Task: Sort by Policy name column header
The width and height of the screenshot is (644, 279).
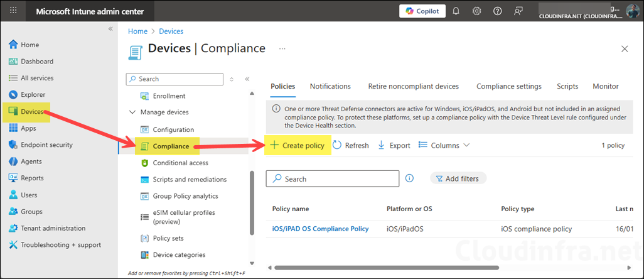Action: coord(291,209)
